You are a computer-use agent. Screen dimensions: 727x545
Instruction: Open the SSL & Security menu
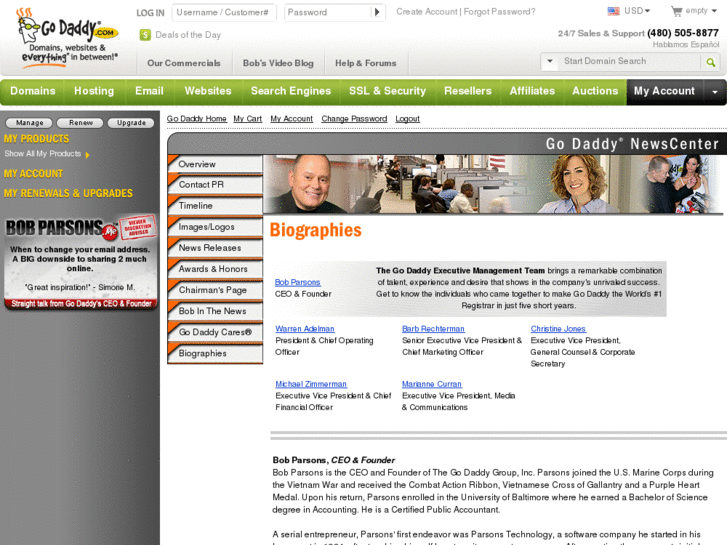pyautogui.click(x=388, y=91)
